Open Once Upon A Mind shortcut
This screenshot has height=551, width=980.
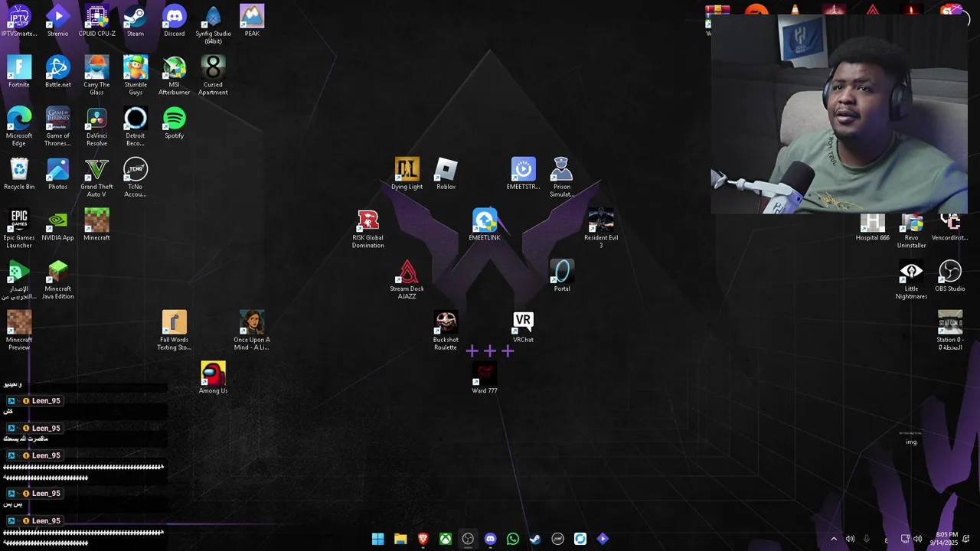(252, 331)
